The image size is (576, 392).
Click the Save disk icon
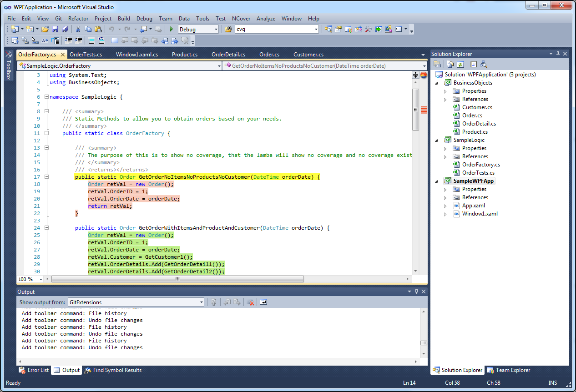(55, 29)
